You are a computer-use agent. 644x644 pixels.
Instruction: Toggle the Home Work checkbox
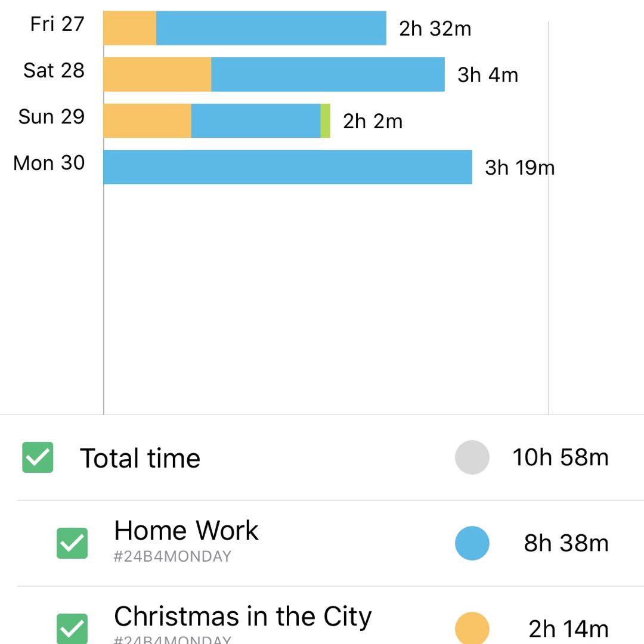72,543
